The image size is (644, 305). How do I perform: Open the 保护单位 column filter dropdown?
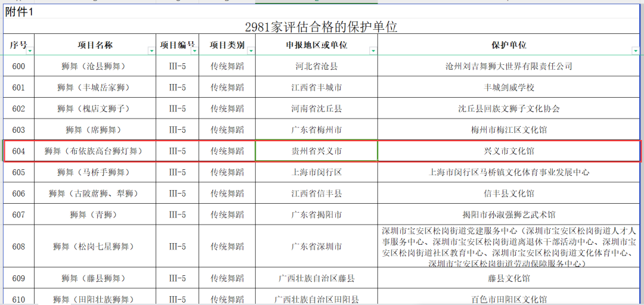635,51
